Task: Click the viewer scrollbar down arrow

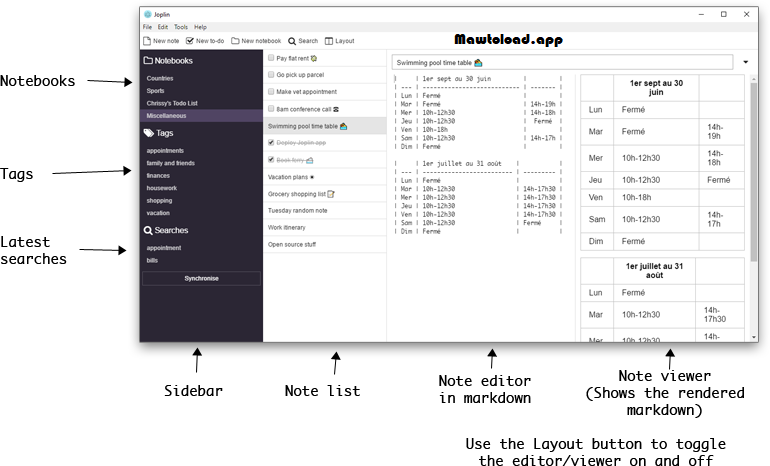Action: click(754, 337)
